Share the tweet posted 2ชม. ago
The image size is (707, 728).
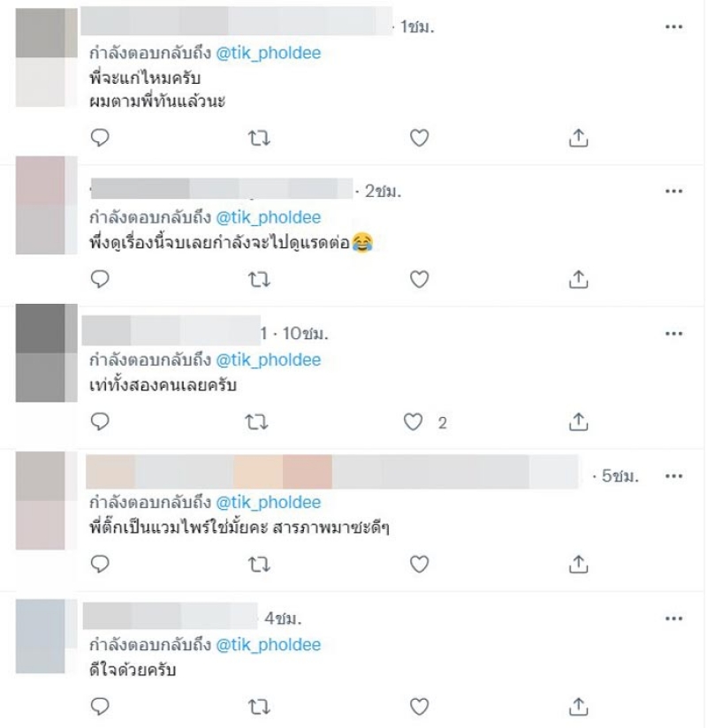tap(578, 279)
